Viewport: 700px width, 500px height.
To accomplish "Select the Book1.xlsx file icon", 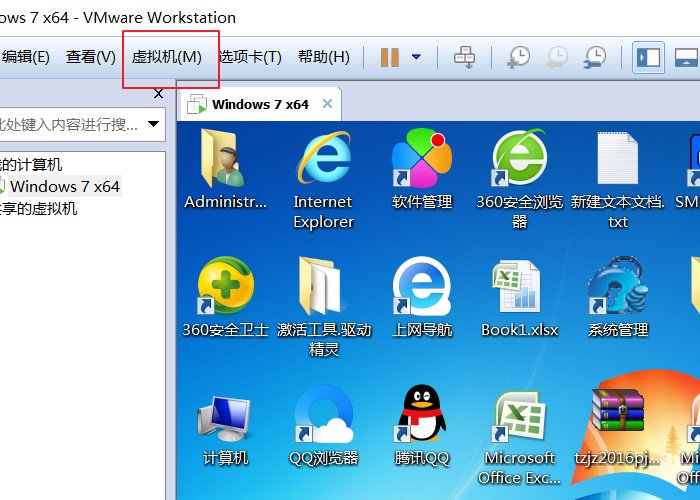I will 520,298.
